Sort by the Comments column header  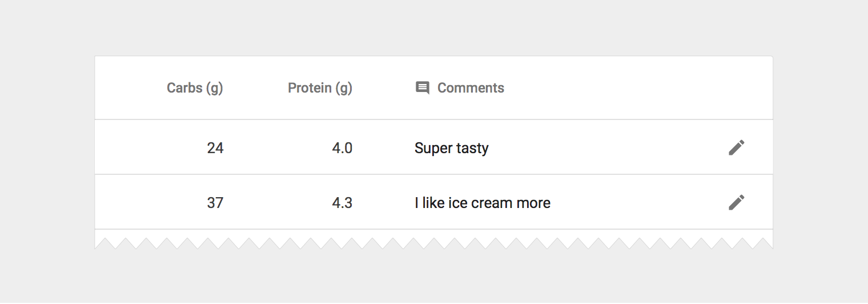[x=471, y=88]
